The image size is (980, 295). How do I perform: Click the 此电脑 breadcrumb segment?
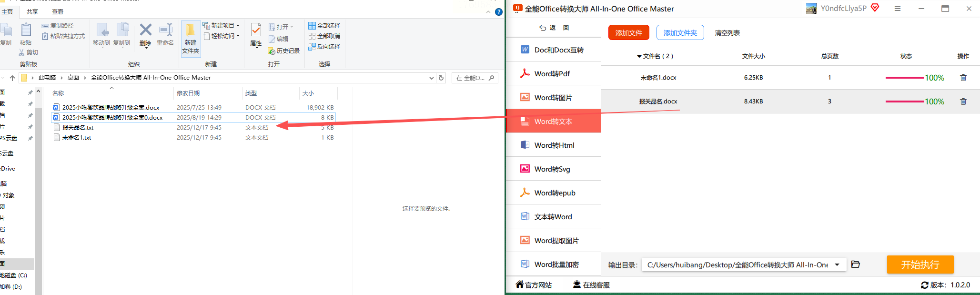pyautogui.click(x=47, y=78)
